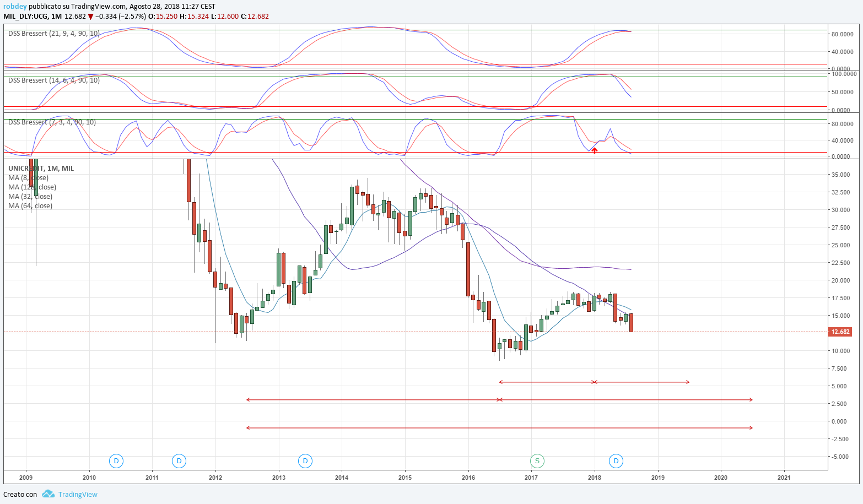Click the open value O:15.250

click(164, 16)
